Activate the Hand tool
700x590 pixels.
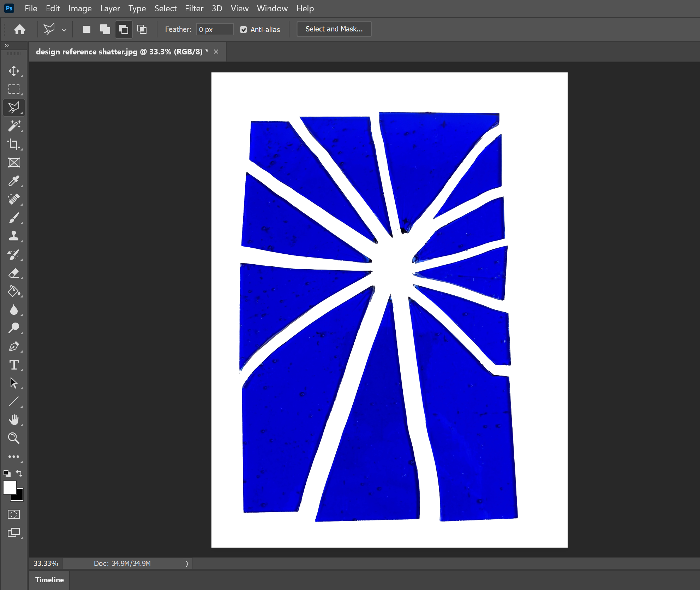point(14,419)
